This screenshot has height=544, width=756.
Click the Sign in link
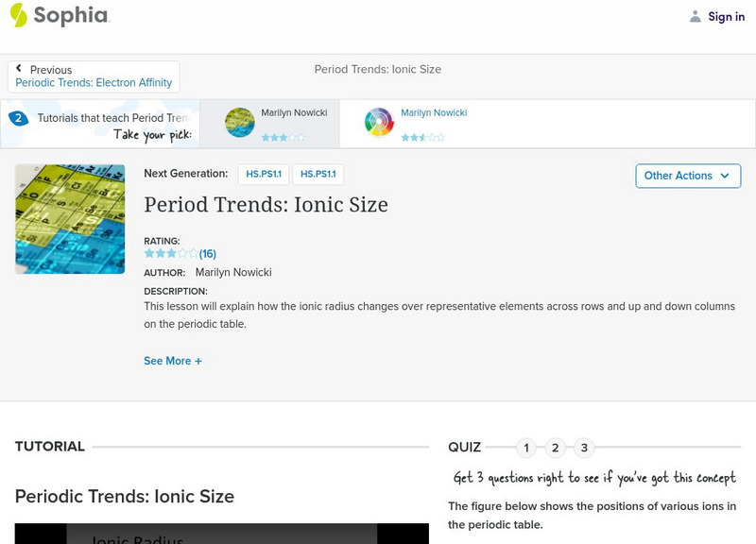726,16
